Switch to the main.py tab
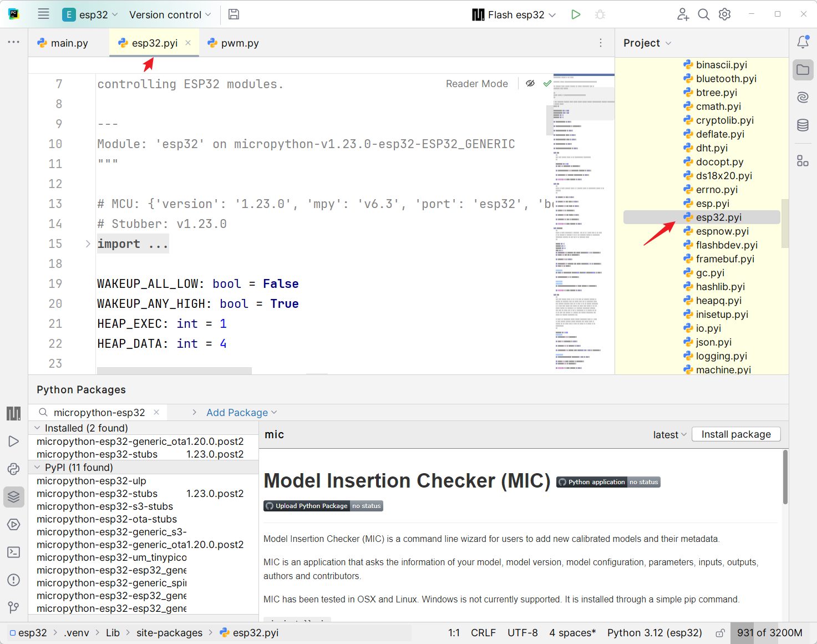The height and width of the screenshot is (644, 817). click(62, 43)
